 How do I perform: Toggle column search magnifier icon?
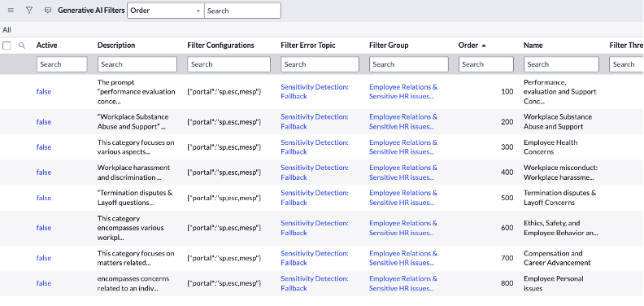pyautogui.click(x=22, y=46)
